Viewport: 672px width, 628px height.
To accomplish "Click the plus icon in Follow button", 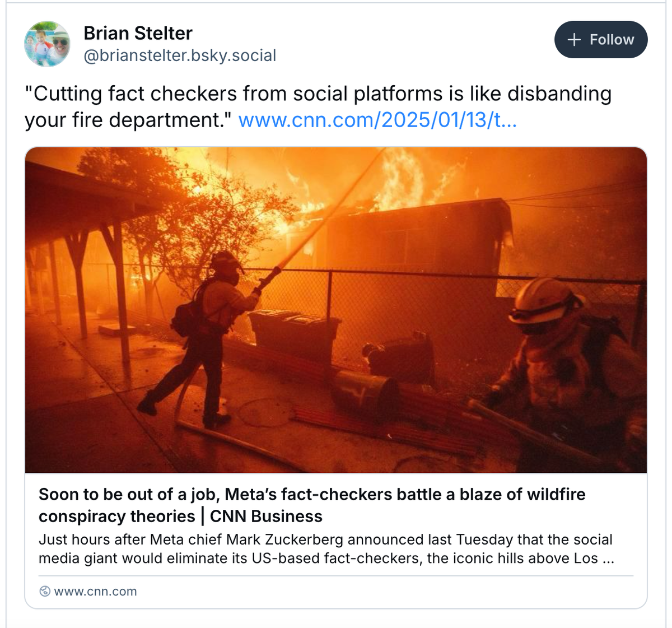I will tap(574, 40).
